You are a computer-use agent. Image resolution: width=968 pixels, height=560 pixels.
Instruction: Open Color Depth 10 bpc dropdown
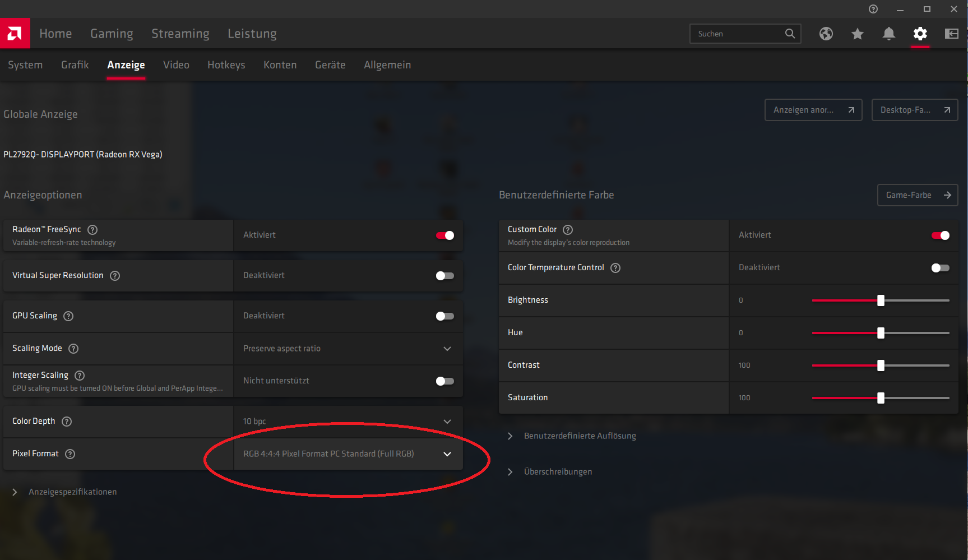click(x=348, y=422)
